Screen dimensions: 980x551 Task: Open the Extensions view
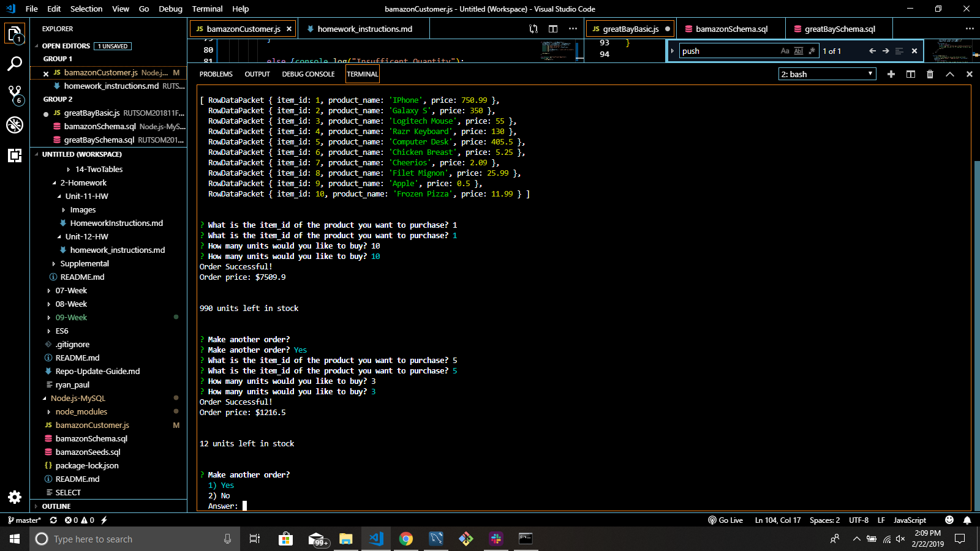15,156
